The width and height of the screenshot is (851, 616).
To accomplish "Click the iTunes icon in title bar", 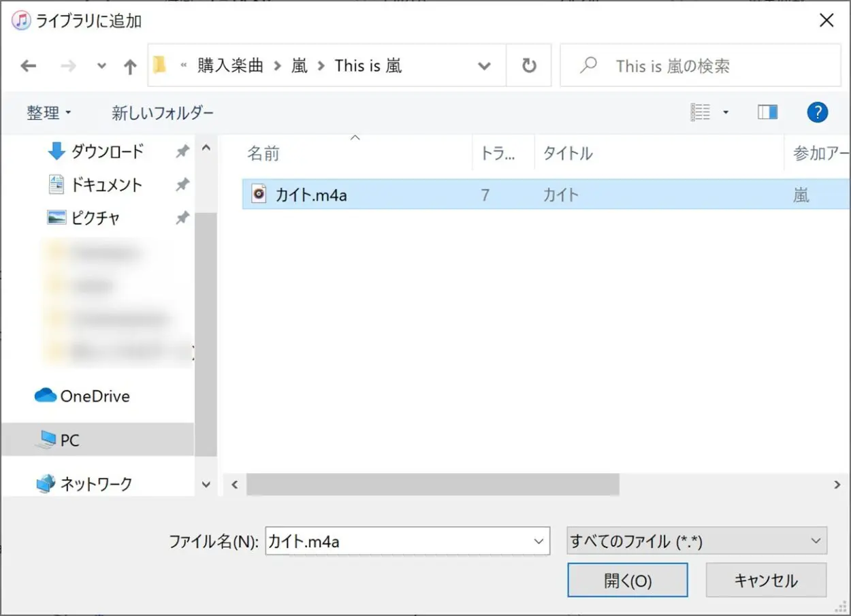I will 21,21.
